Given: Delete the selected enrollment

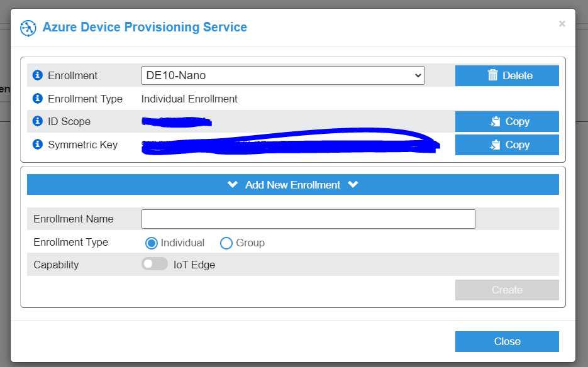Looking at the screenshot, I should [x=507, y=75].
